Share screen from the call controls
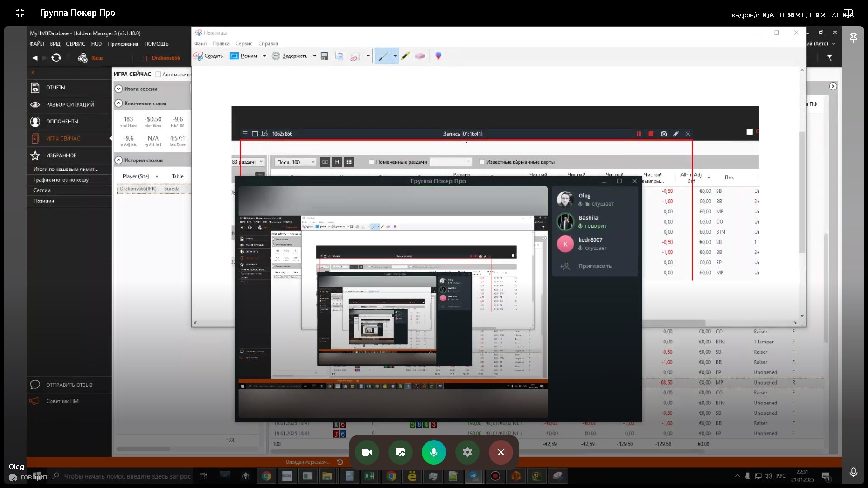Viewport: 868px width, 488px height. click(401, 452)
